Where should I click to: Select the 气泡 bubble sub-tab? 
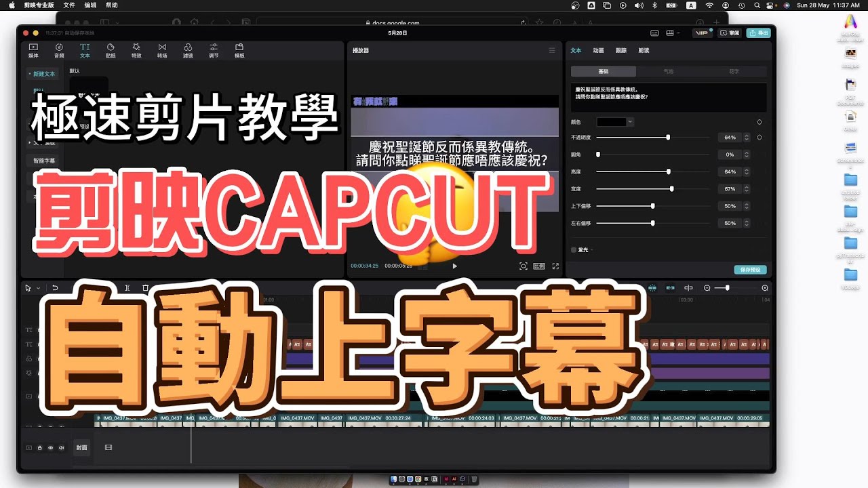[x=669, y=71]
